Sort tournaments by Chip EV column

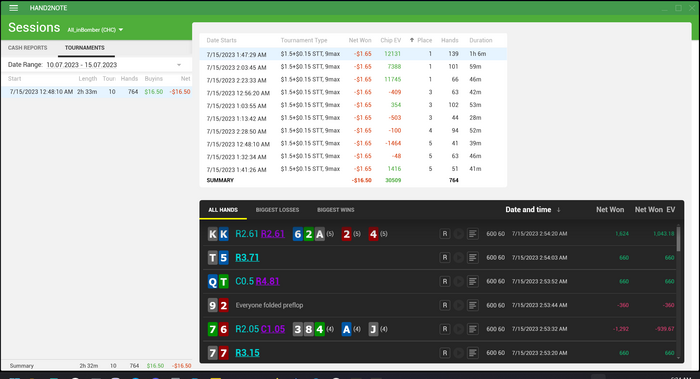pos(391,40)
